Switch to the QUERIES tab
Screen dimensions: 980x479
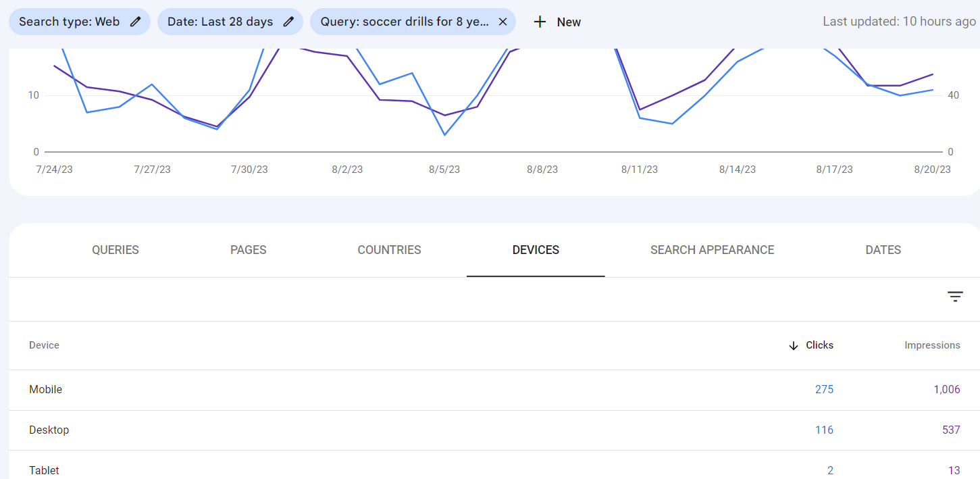(115, 249)
